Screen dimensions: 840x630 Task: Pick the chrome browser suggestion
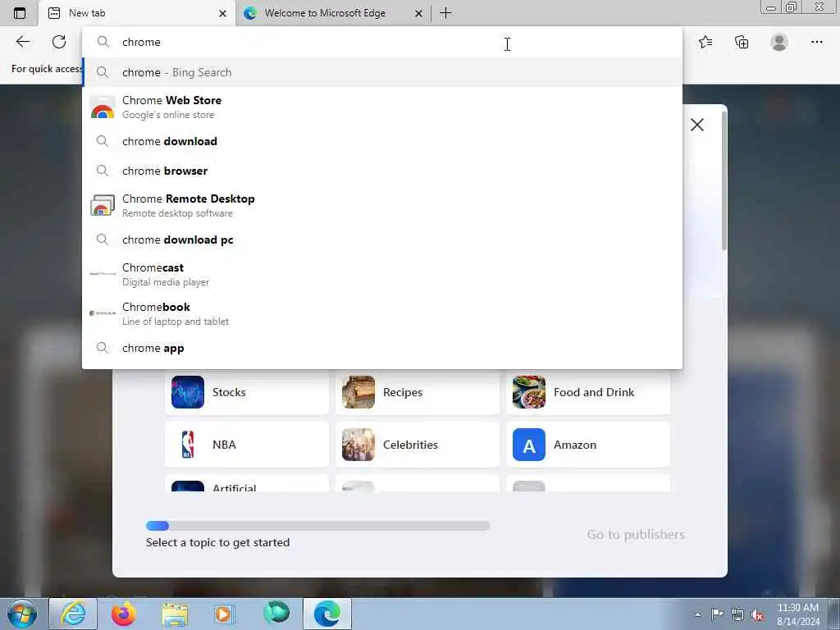point(382,171)
